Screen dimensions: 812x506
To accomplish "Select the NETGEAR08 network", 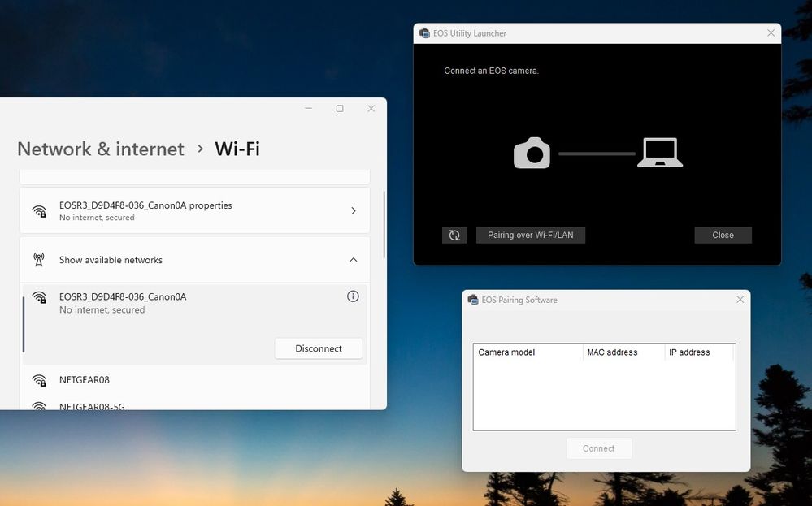I will click(85, 380).
